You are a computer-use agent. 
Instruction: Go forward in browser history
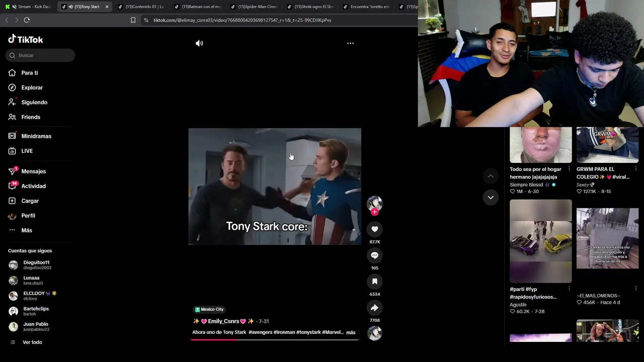(17, 20)
